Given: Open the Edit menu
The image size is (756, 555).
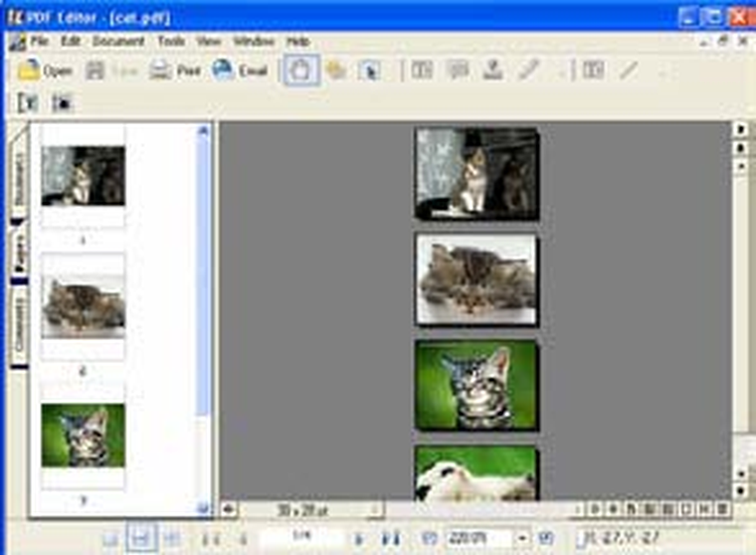Looking at the screenshot, I should tap(71, 42).
